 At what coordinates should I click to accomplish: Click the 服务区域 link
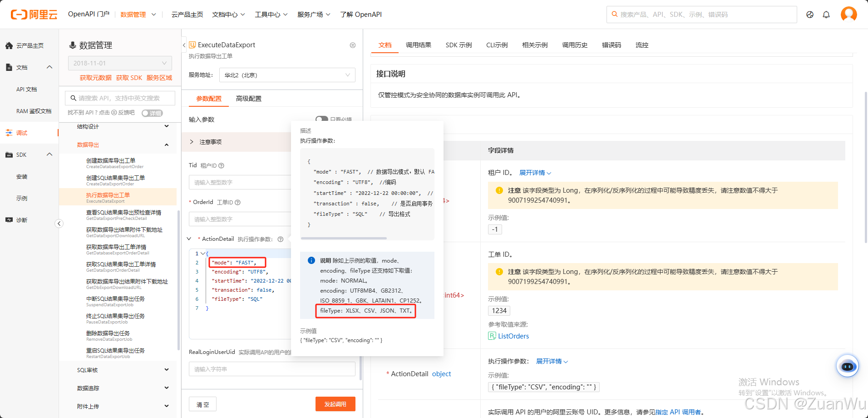[x=159, y=78]
